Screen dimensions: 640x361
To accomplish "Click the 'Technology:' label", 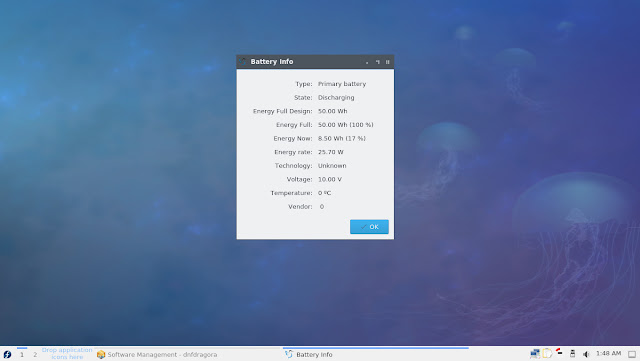I will [x=293, y=165].
